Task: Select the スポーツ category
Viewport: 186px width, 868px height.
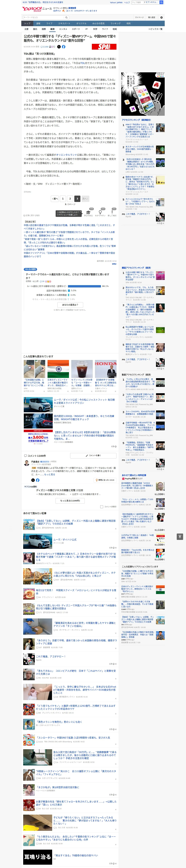Action: click(76, 29)
